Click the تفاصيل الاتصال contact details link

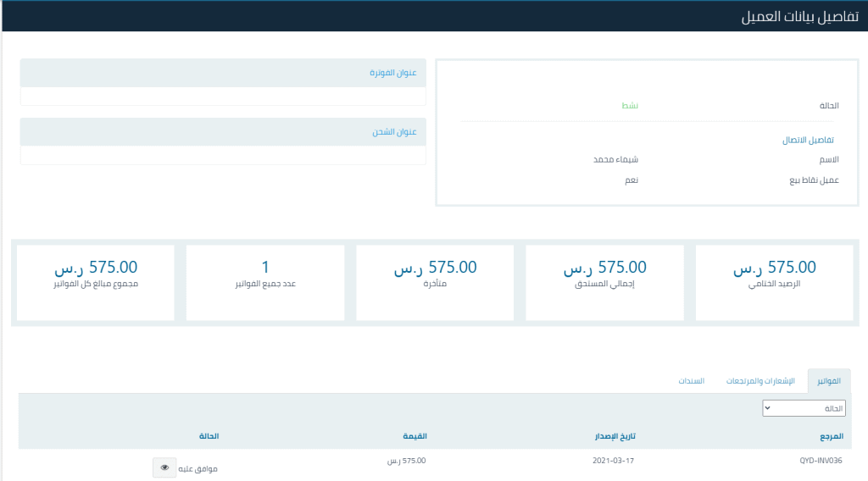tap(808, 141)
